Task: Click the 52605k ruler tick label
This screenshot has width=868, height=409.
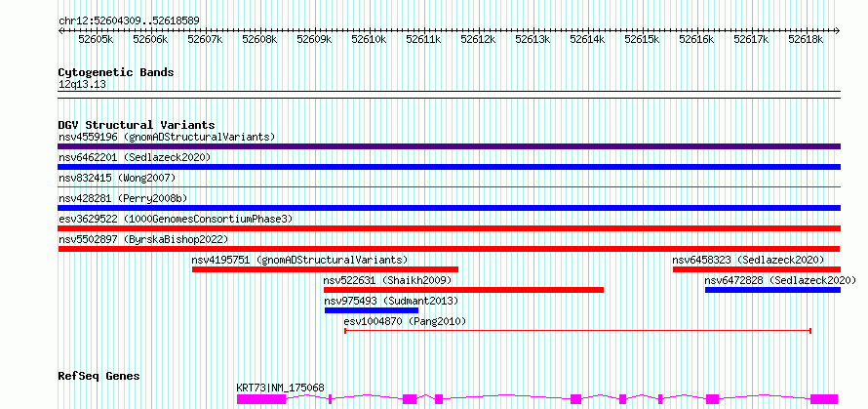Action: pos(96,39)
